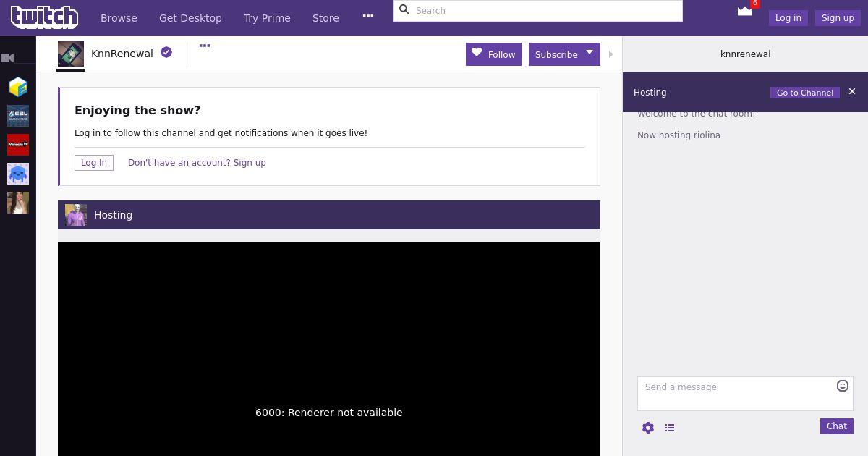
Task: Click the KnnRenewal channel name
Action: tap(122, 54)
